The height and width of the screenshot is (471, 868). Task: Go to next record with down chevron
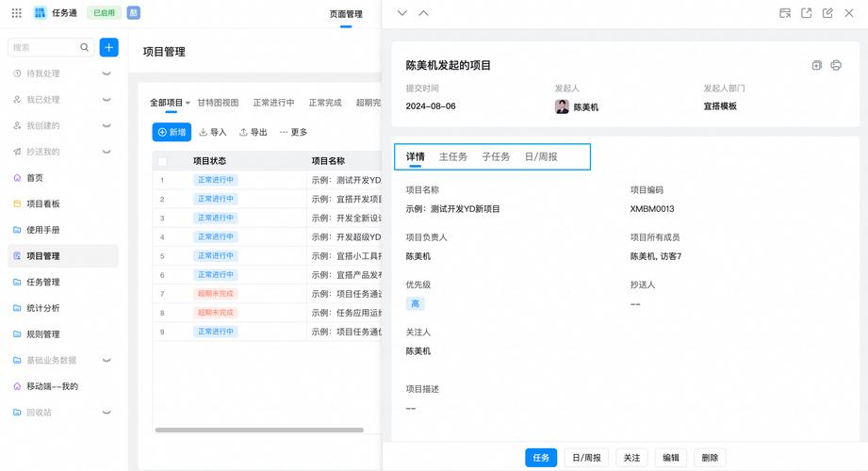pyautogui.click(x=402, y=13)
